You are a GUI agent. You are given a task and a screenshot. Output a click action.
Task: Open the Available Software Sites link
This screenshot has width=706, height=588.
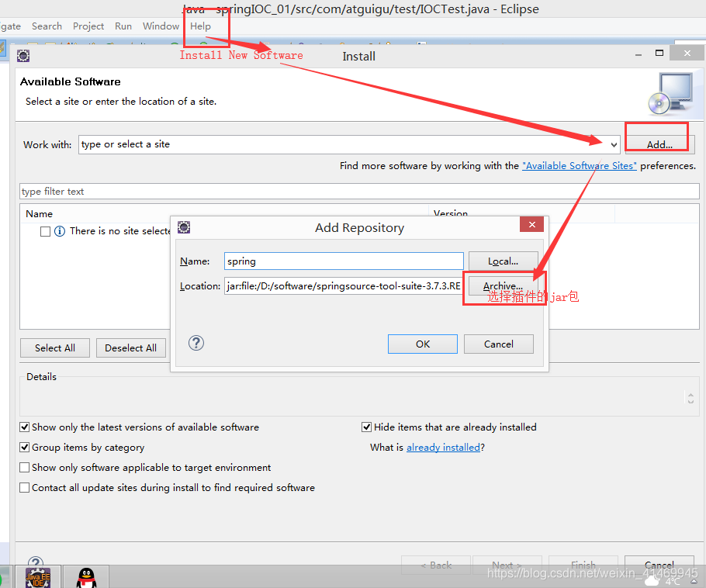tap(579, 166)
